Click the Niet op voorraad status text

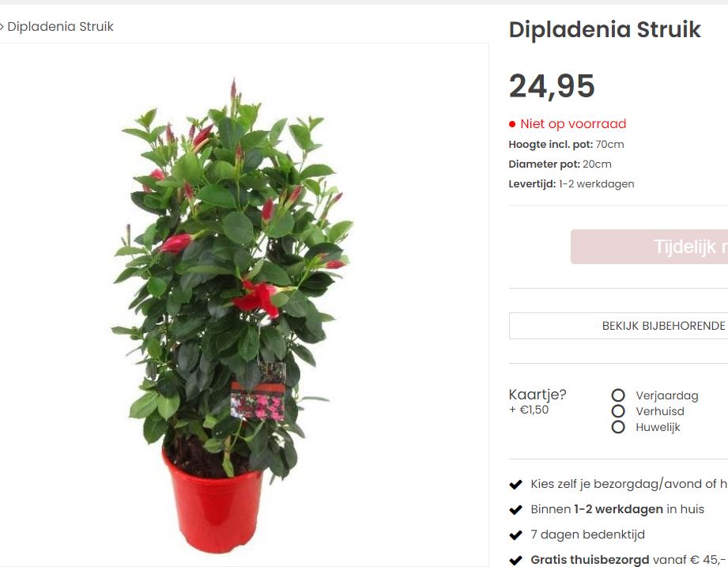point(573,123)
